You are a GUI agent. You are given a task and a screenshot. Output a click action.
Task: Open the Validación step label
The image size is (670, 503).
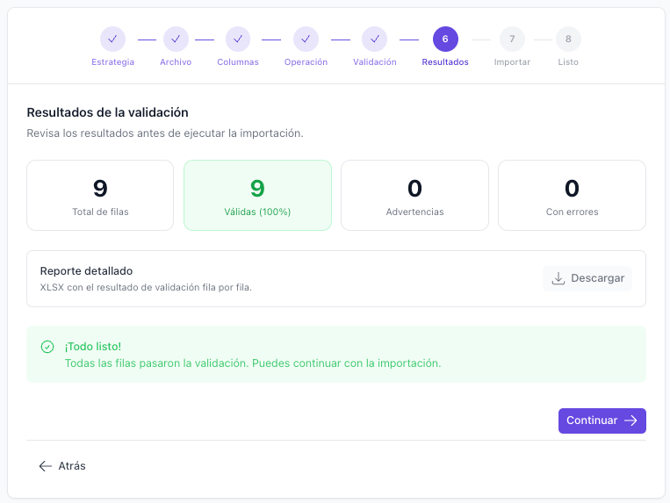pyautogui.click(x=375, y=62)
